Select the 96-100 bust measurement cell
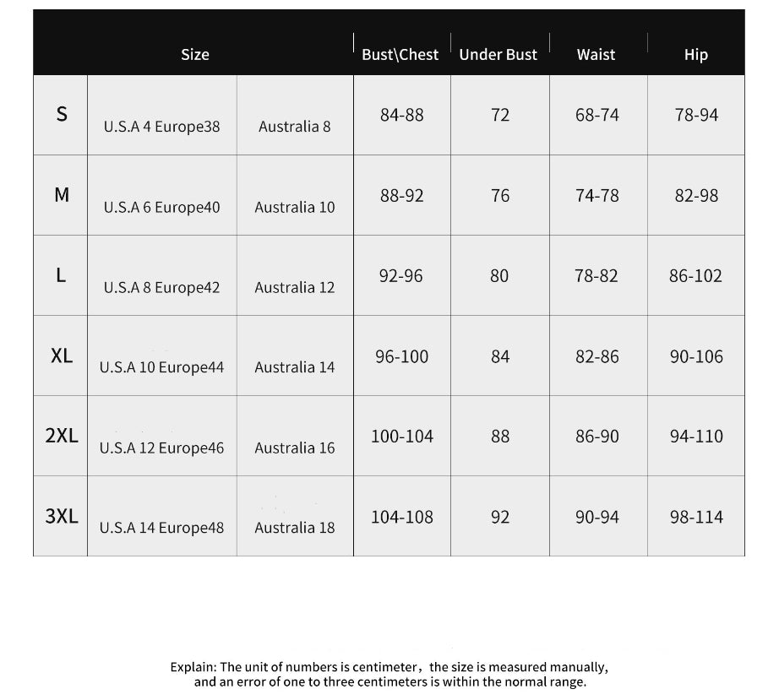 click(x=402, y=356)
